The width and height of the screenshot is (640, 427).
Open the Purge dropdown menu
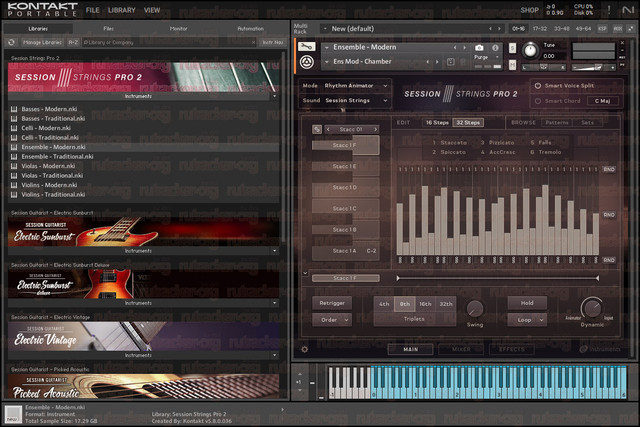[486, 58]
